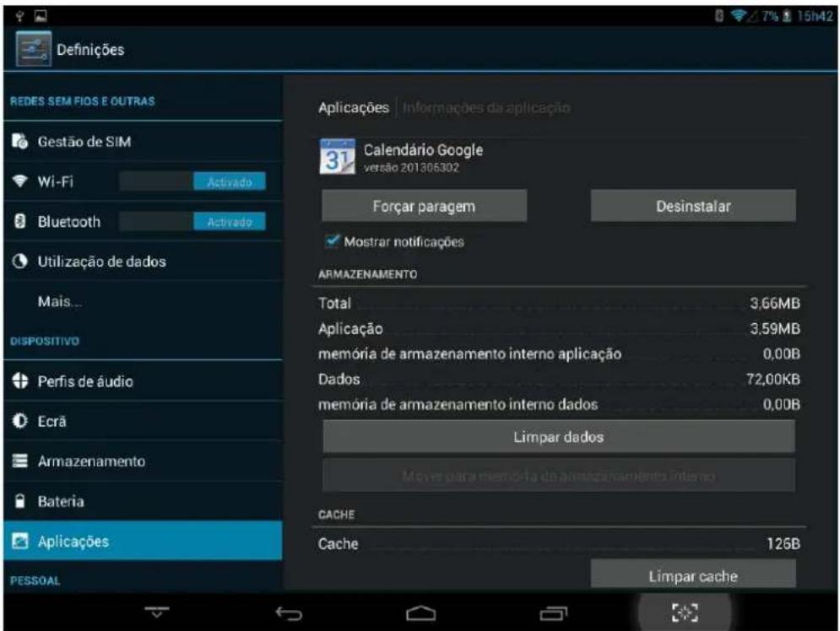This screenshot has height=631, width=840.
Task: Tap the Perfis de áudio icon
Action: [19, 381]
